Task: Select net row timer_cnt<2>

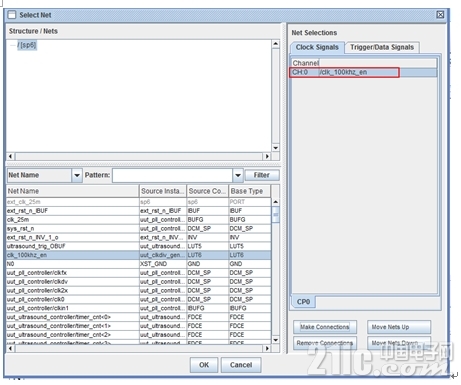Action: [138, 335]
